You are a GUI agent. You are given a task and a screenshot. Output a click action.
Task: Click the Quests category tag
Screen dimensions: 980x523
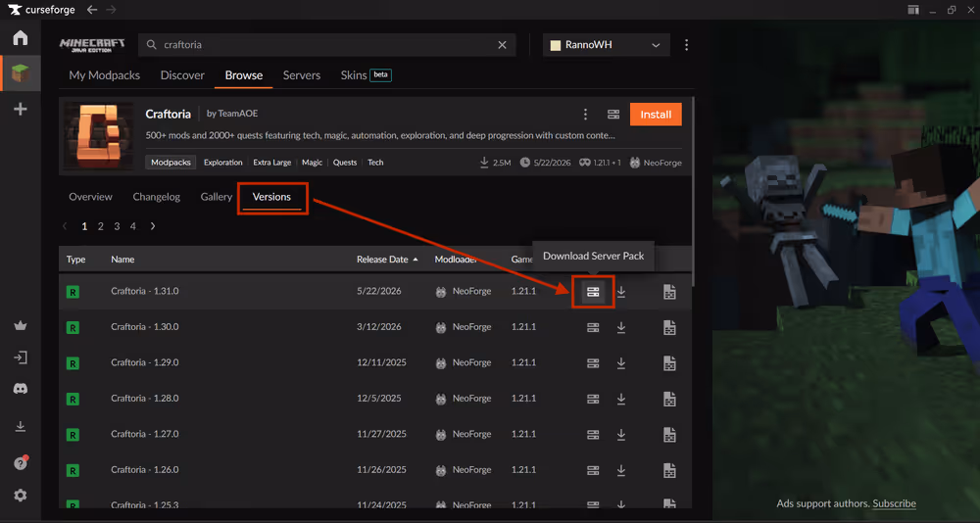345,163
